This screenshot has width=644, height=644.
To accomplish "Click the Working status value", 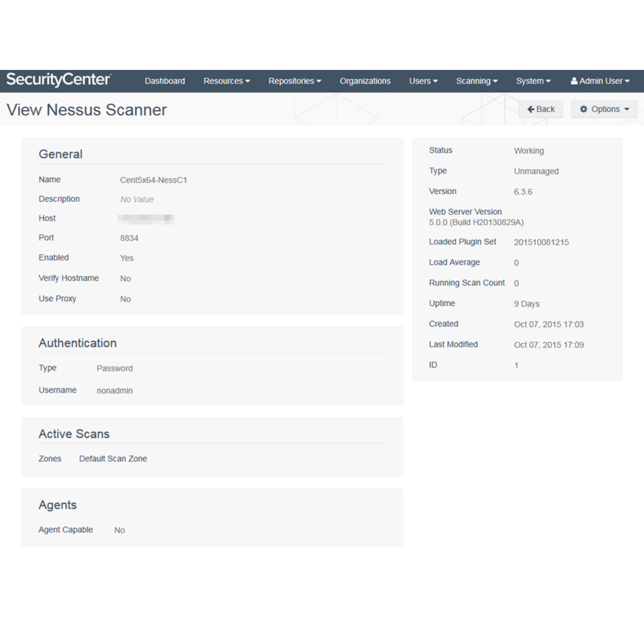I will click(x=528, y=150).
